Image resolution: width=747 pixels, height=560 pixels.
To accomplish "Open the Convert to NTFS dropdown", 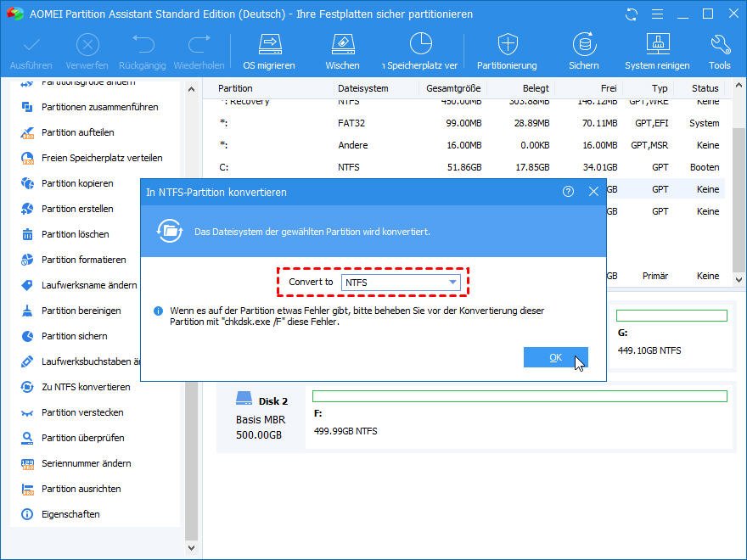I will (401, 283).
